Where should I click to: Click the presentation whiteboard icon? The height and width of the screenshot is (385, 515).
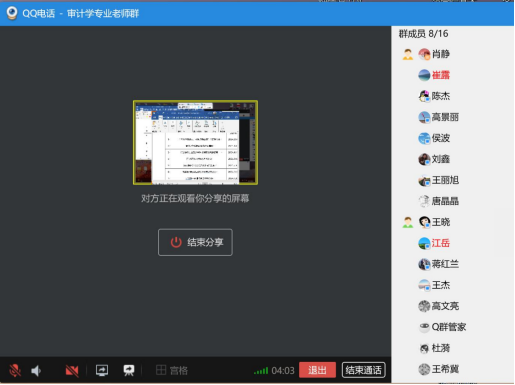129,370
